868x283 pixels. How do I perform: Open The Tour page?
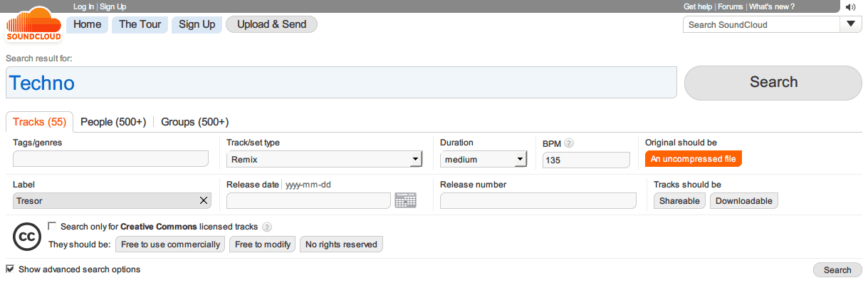[x=140, y=24]
